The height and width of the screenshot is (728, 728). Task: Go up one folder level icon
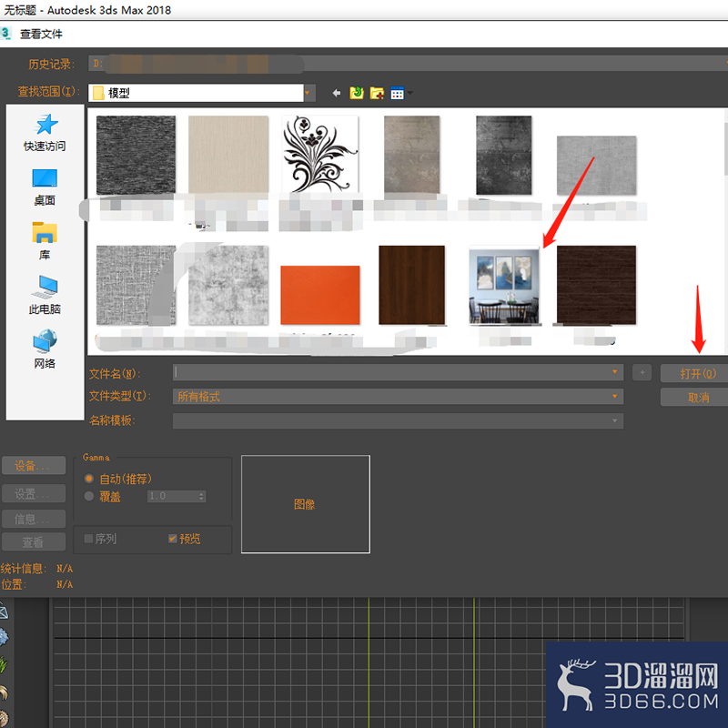(x=357, y=93)
